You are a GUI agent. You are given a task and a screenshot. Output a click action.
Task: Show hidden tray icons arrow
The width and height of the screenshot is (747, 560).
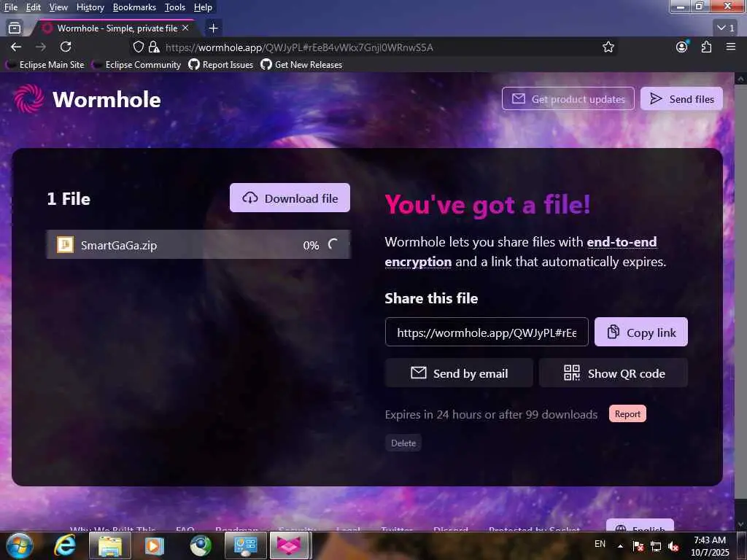[620, 546]
